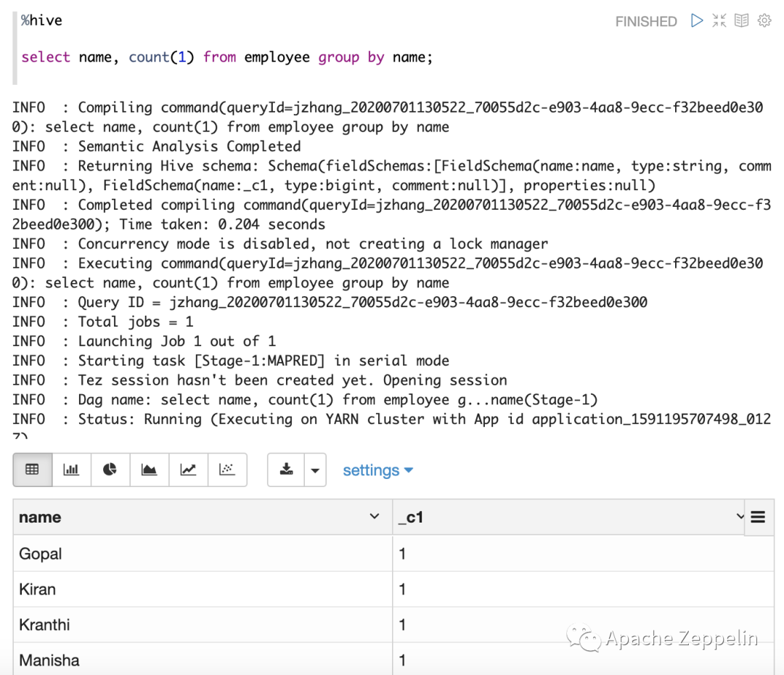Switch to pie chart view
The height and width of the screenshot is (675, 784).
(110, 470)
